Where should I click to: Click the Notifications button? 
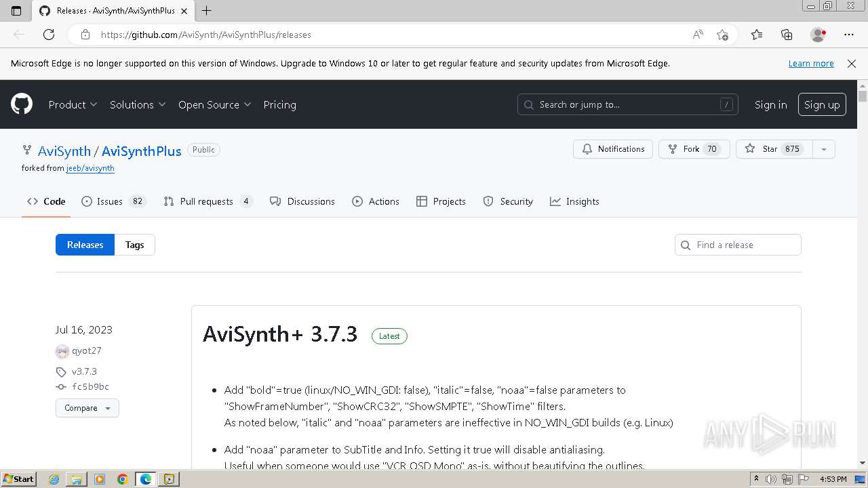[x=613, y=149]
